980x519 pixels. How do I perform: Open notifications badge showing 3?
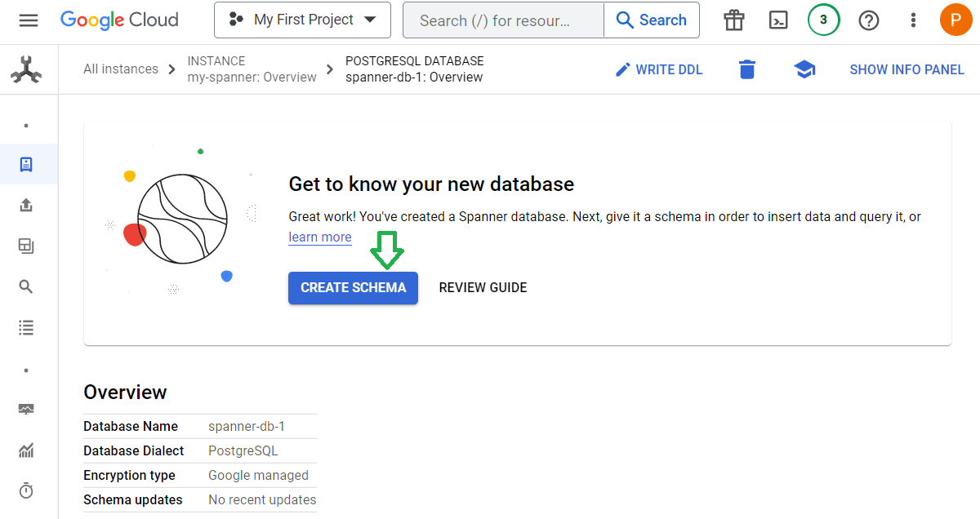coord(823,20)
